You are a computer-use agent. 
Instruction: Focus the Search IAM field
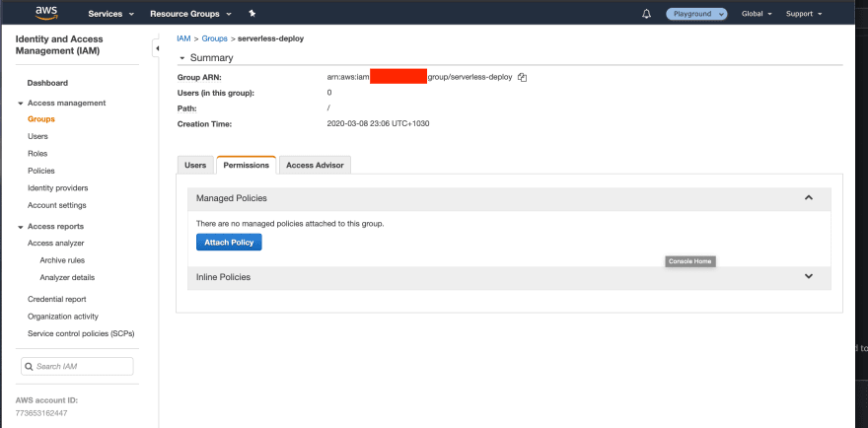[x=77, y=367]
